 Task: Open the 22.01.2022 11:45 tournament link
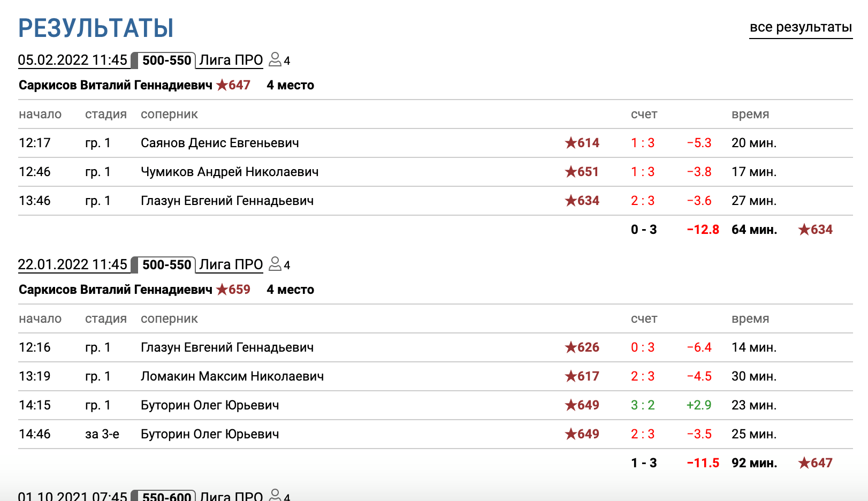73,264
